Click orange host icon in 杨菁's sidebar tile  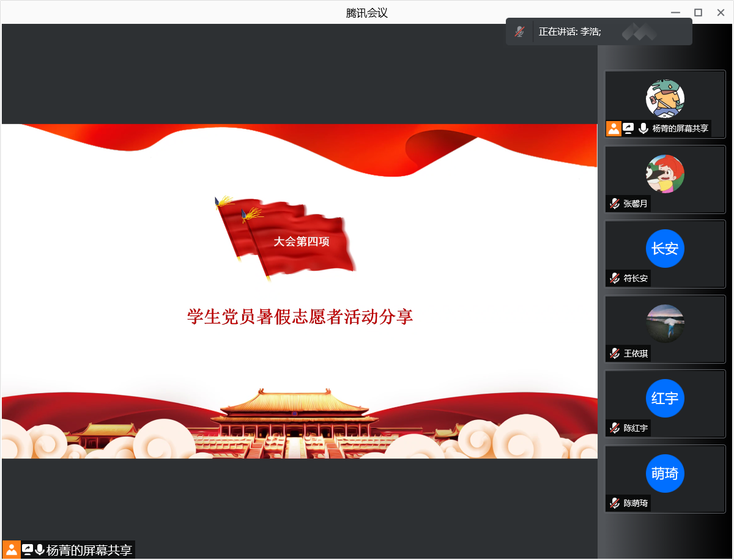(x=614, y=128)
